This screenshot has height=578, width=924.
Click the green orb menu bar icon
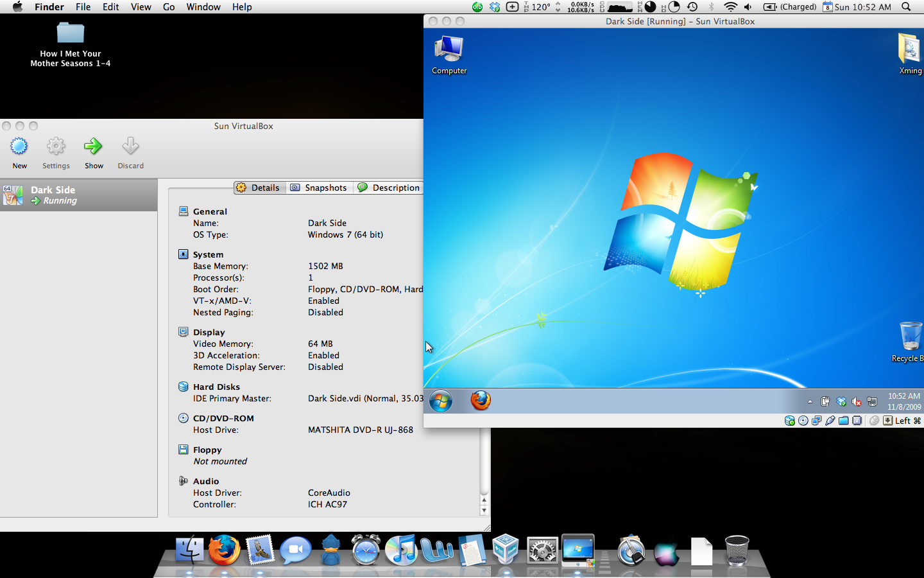pos(477,7)
